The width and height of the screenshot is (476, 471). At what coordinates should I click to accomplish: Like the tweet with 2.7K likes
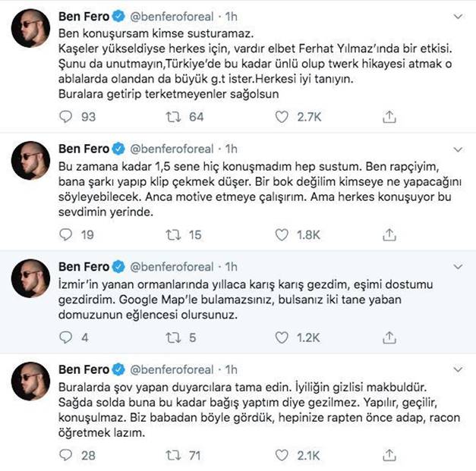tap(282, 117)
